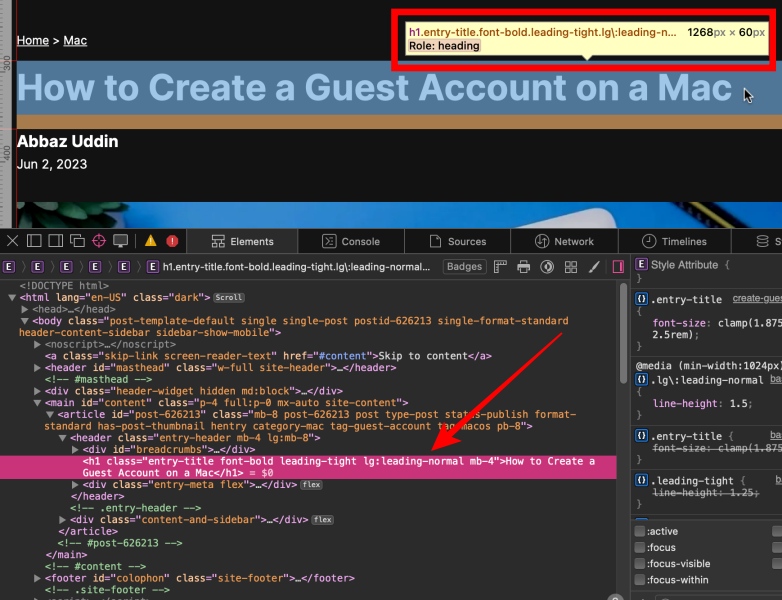Screen dimensions: 782x600
Task: Collapse the body element node
Action: click(x=24, y=321)
